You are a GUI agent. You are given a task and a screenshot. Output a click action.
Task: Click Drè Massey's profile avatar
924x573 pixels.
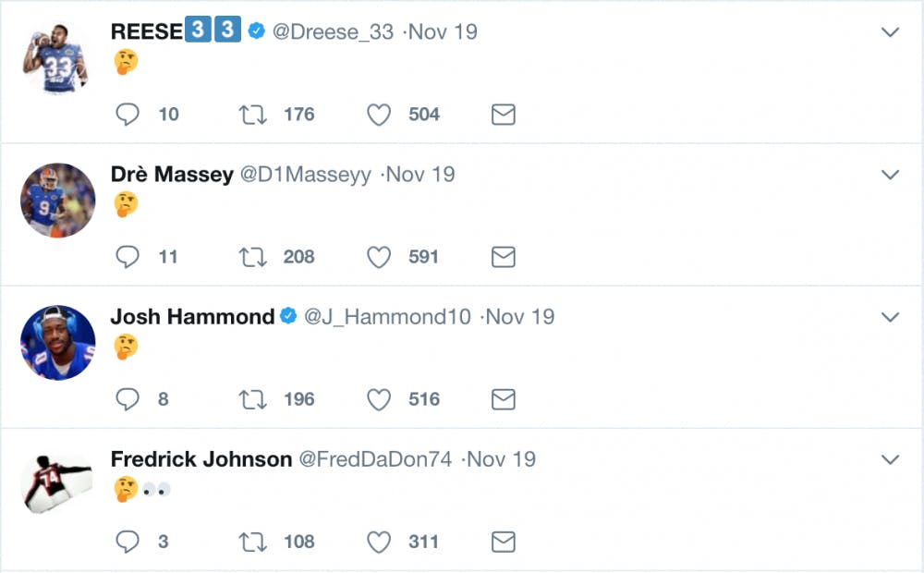pyautogui.click(x=57, y=200)
